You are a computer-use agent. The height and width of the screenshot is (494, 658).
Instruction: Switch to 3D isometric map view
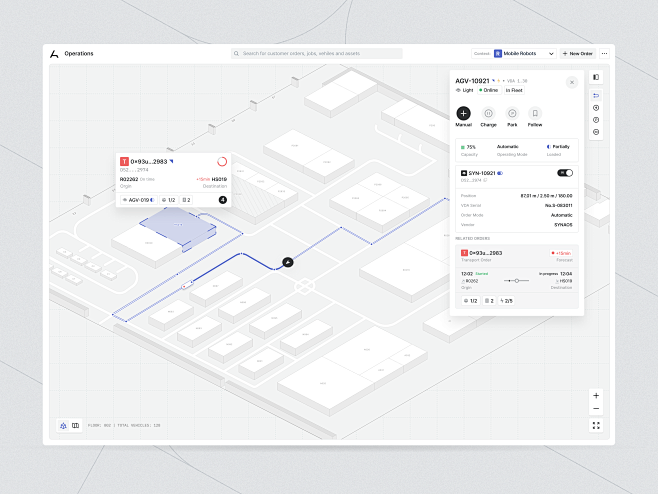pyautogui.click(x=63, y=425)
